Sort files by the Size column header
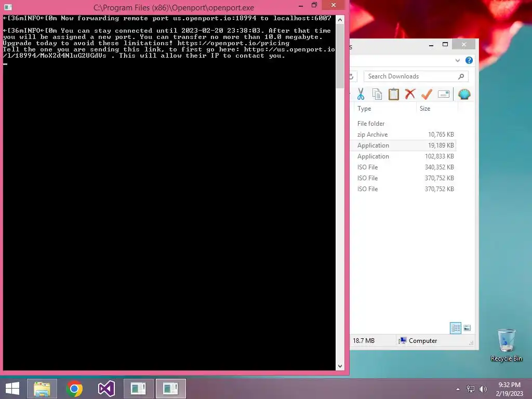This screenshot has width=532, height=399. click(437, 109)
